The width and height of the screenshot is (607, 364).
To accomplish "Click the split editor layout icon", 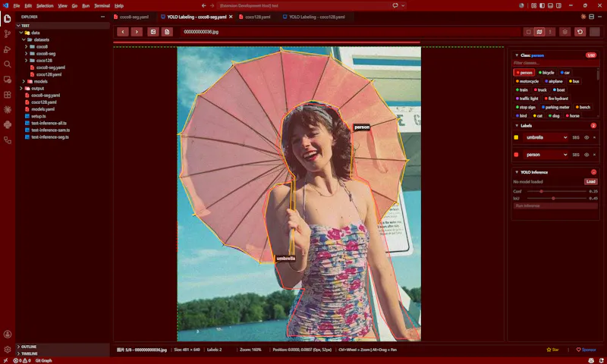I will 592,17.
